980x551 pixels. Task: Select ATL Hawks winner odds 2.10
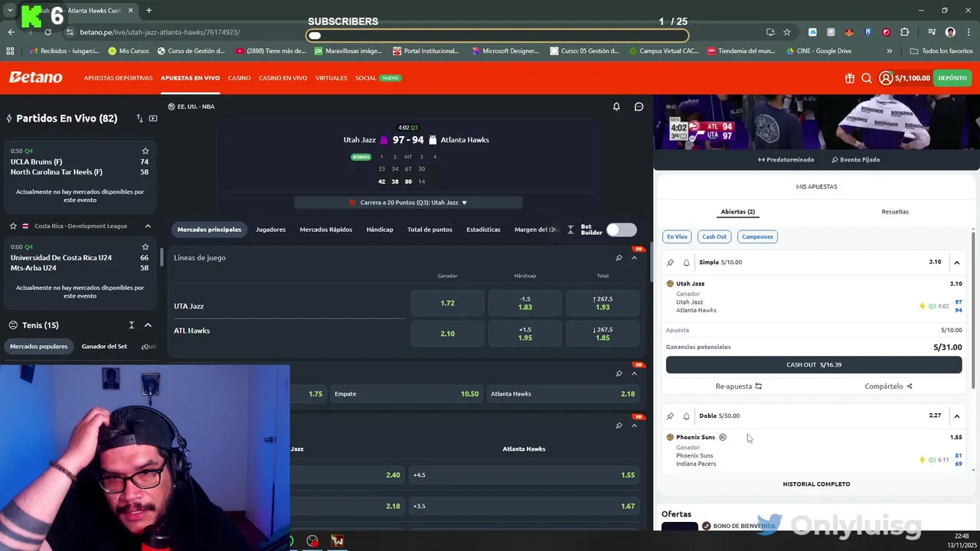coord(448,334)
